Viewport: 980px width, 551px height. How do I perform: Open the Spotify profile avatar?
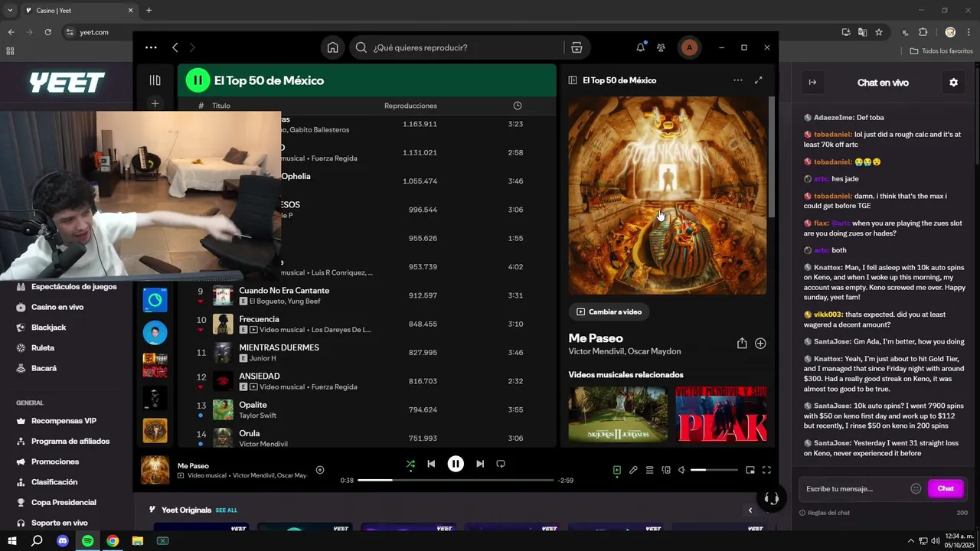click(x=689, y=47)
